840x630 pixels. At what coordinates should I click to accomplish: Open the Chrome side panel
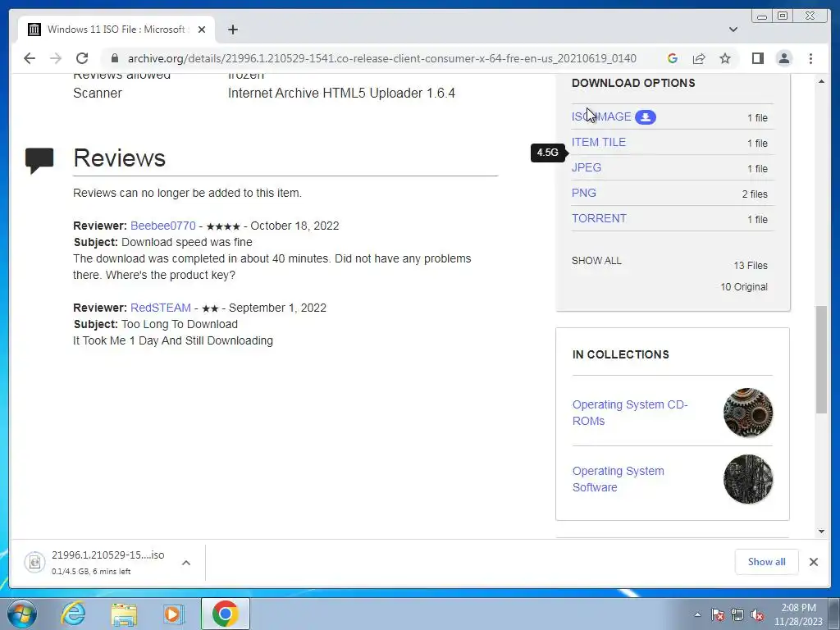tap(757, 58)
